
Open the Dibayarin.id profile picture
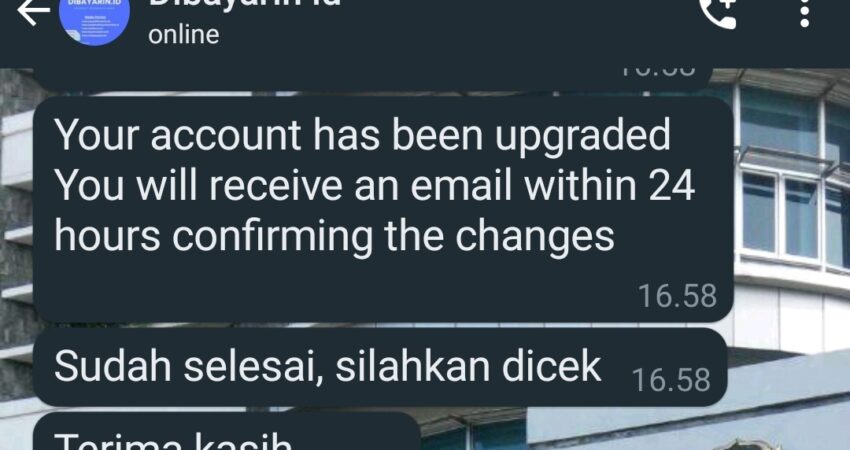click(x=94, y=22)
